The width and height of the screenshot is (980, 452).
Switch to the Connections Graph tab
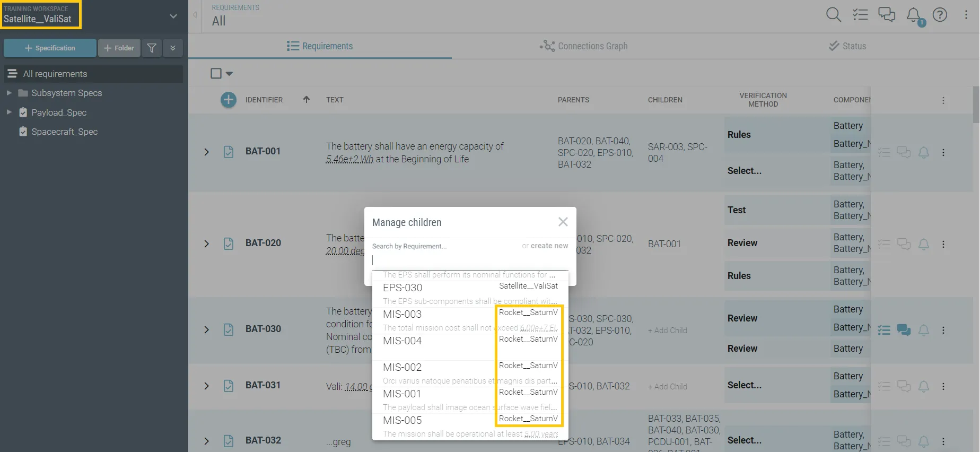pos(584,46)
